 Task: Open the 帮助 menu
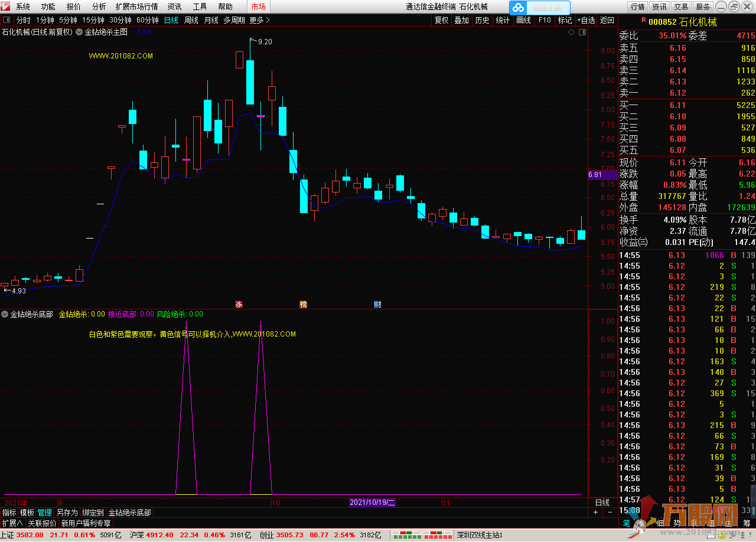point(225,7)
